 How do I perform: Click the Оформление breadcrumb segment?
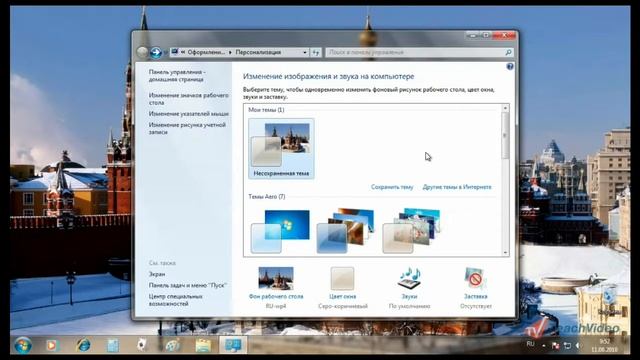206,52
